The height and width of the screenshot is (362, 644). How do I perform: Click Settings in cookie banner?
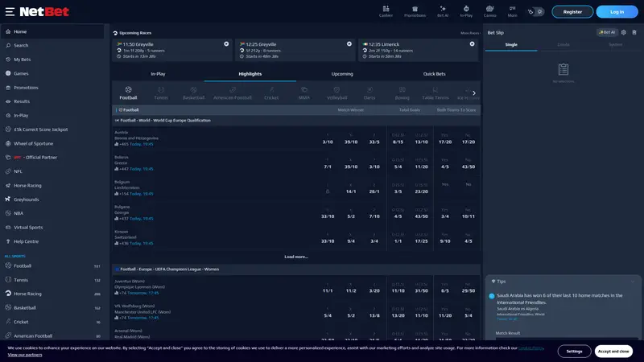pos(574,352)
